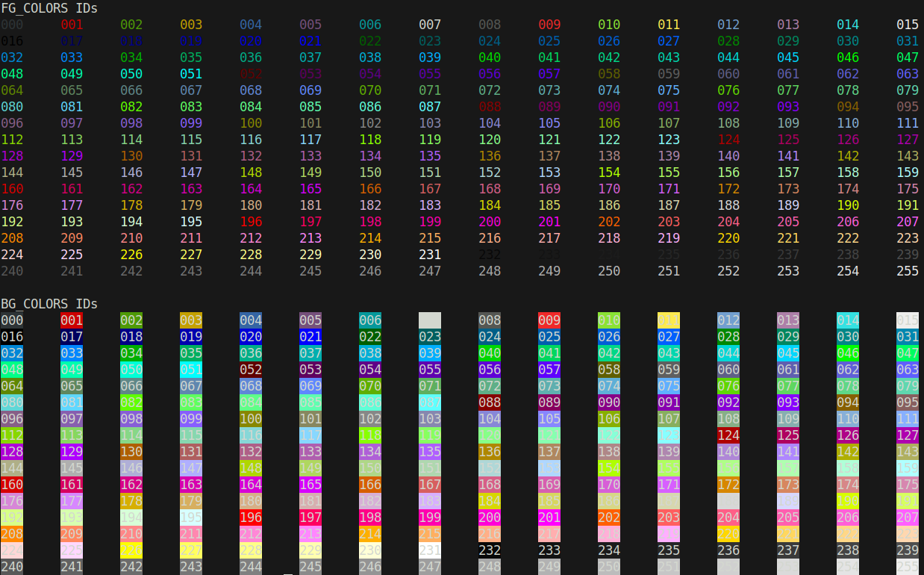924x575 pixels.
Task: Select foreground color 010 in green
Action: (x=608, y=25)
